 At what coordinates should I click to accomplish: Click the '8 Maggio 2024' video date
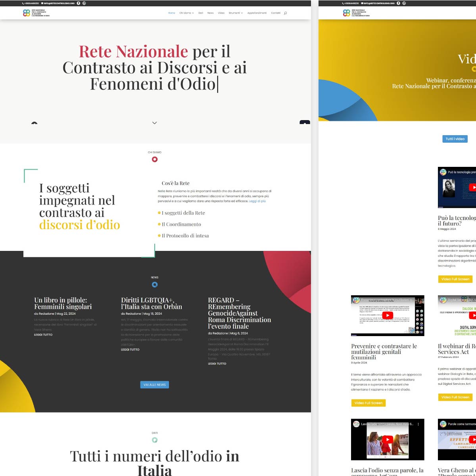coord(447,229)
